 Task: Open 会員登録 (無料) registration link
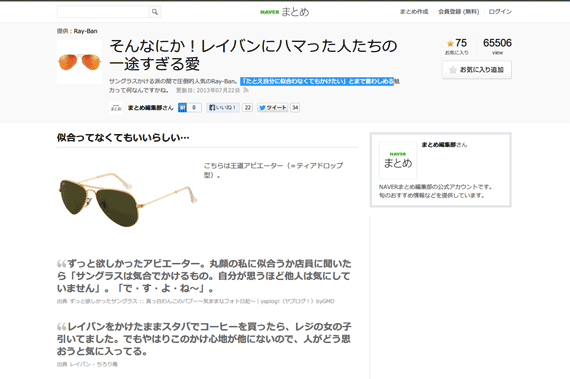[458, 12]
